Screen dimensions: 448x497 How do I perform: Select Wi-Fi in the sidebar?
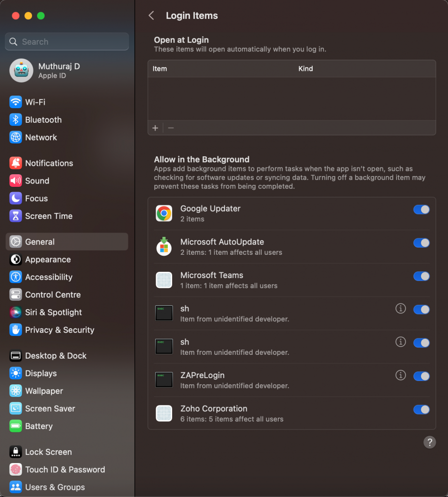pyautogui.click(x=35, y=102)
